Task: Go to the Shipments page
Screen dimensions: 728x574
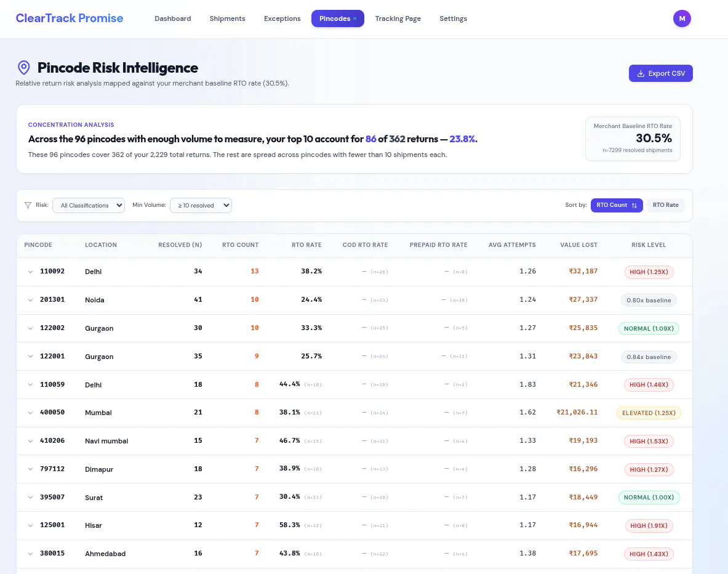Action: [x=227, y=18]
